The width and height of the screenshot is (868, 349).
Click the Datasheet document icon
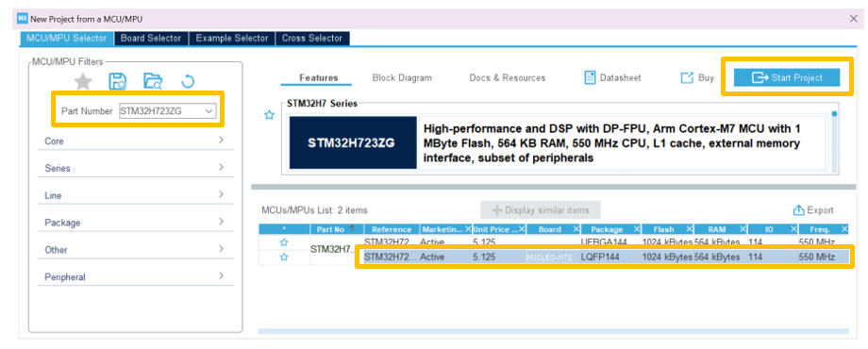coord(590,78)
